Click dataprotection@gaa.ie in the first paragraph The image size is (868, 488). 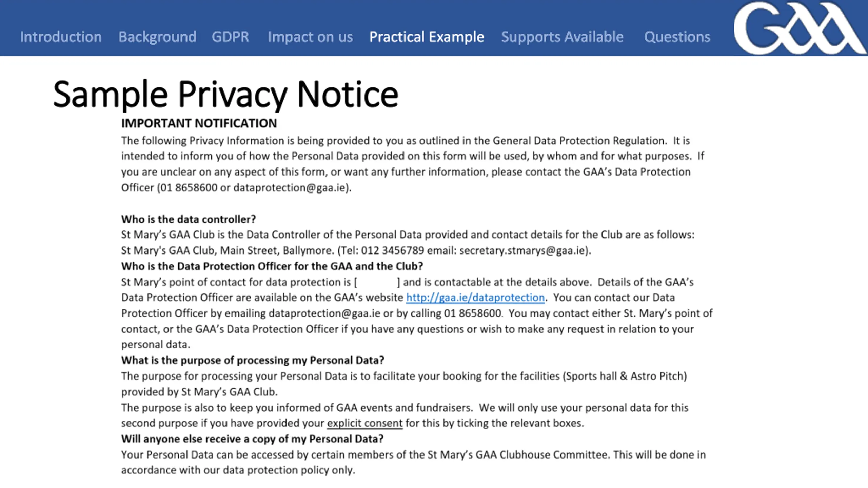click(x=289, y=188)
